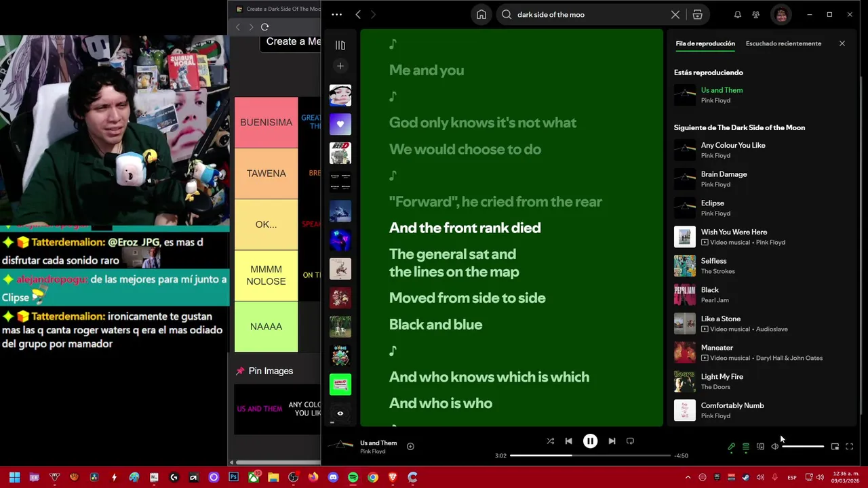This screenshot has height=488, width=868.
Task: Open the Liked Songs heart playlist
Action: tap(340, 124)
